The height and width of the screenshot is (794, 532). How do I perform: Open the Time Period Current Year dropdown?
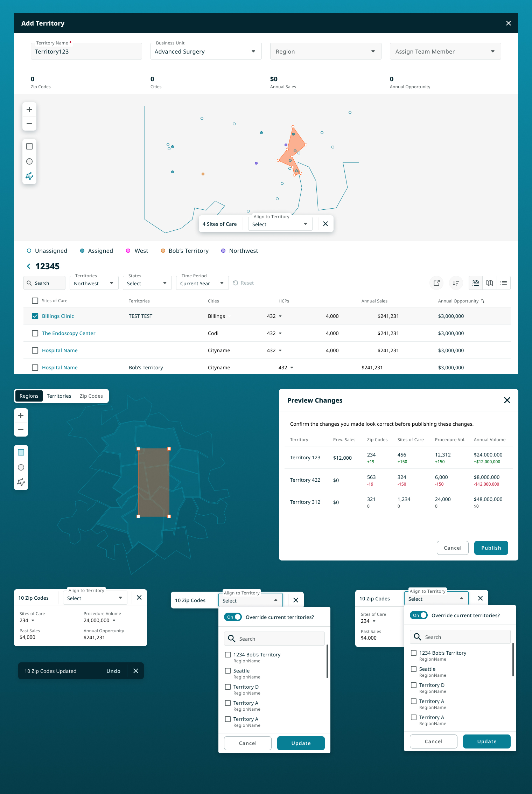tap(202, 283)
